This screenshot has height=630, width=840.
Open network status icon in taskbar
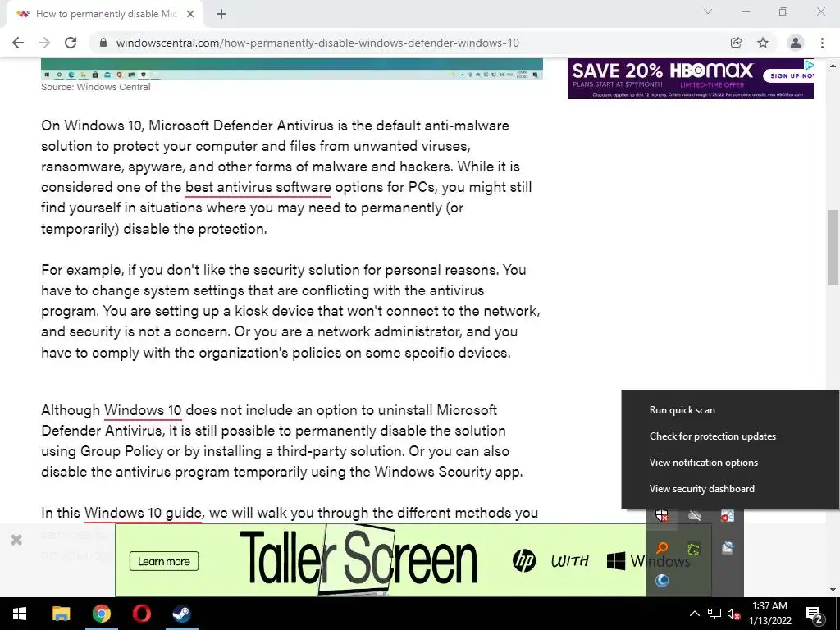pos(714,614)
